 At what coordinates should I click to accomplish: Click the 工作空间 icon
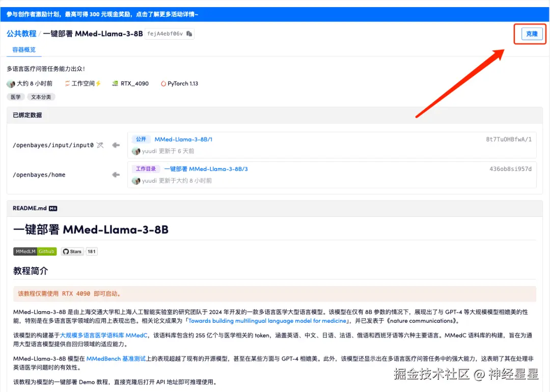tap(67, 83)
